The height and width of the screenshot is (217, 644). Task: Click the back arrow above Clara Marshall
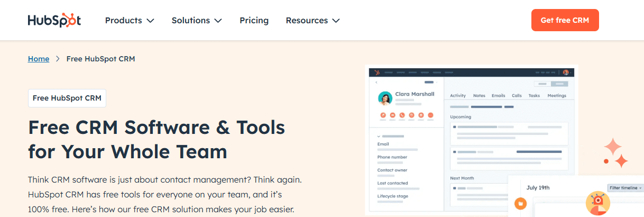[x=376, y=83]
